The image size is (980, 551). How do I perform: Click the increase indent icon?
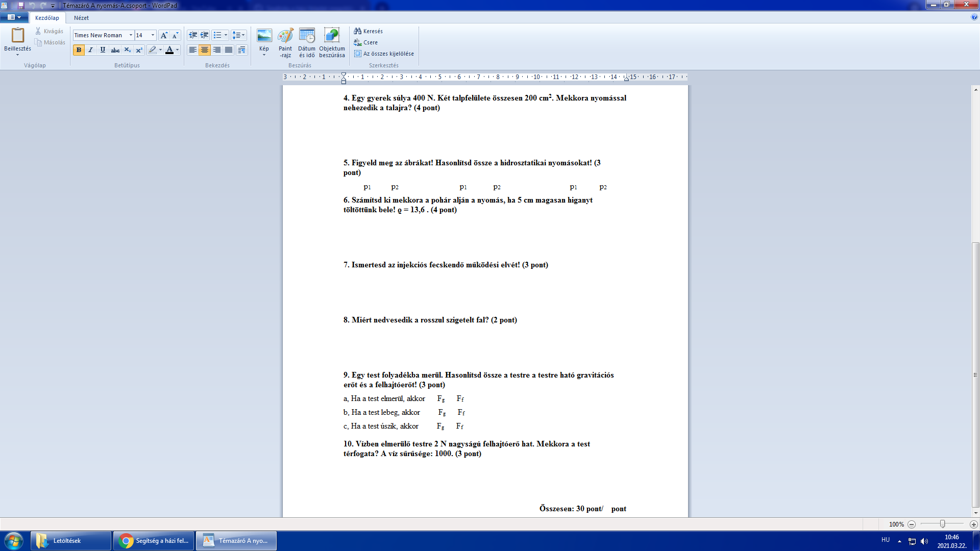[205, 35]
